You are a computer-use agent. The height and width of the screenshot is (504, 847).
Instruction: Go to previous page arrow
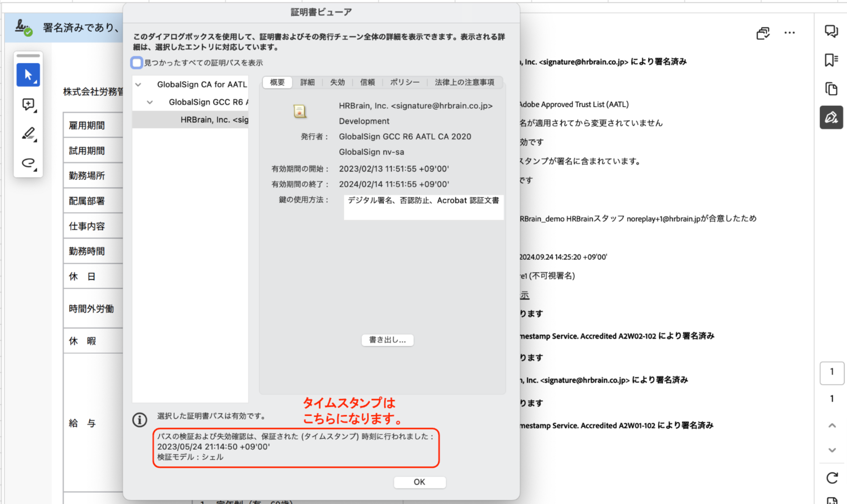click(x=832, y=426)
